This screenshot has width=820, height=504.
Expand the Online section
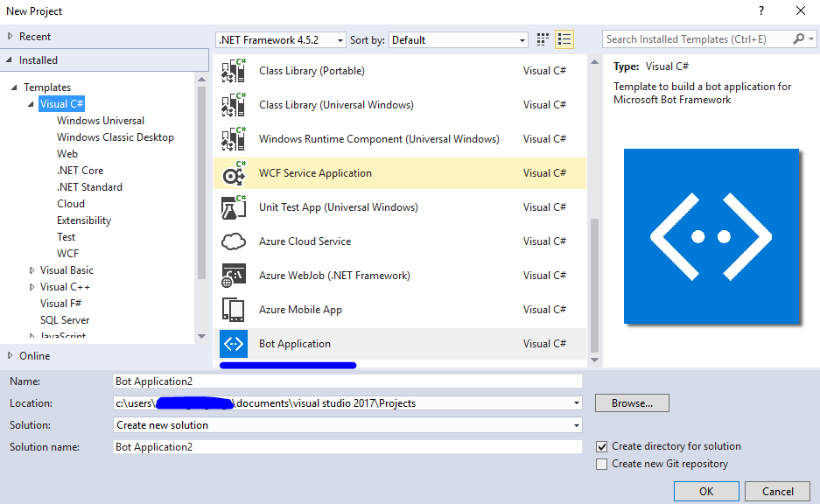[10, 355]
